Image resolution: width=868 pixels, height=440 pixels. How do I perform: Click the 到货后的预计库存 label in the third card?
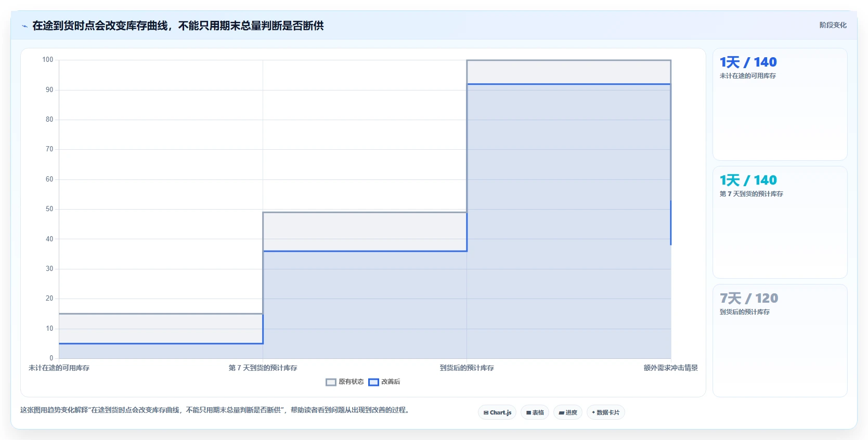tap(744, 312)
